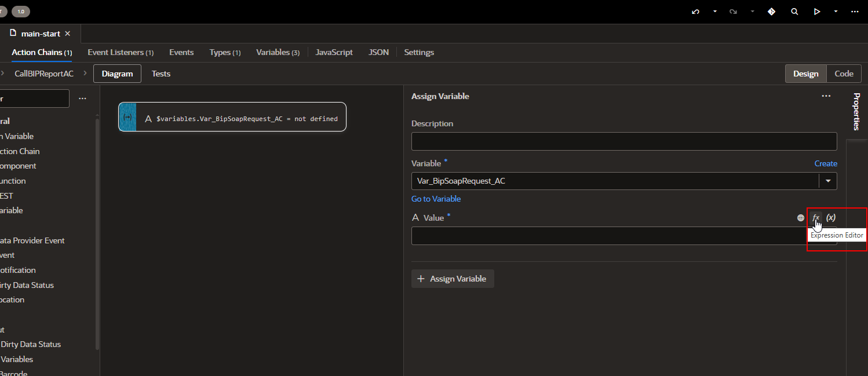Screen dimensions: 868x376
Task: Select the Var_BipSoapRequest_AC assign node in diagram
Action: [x=232, y=117]
